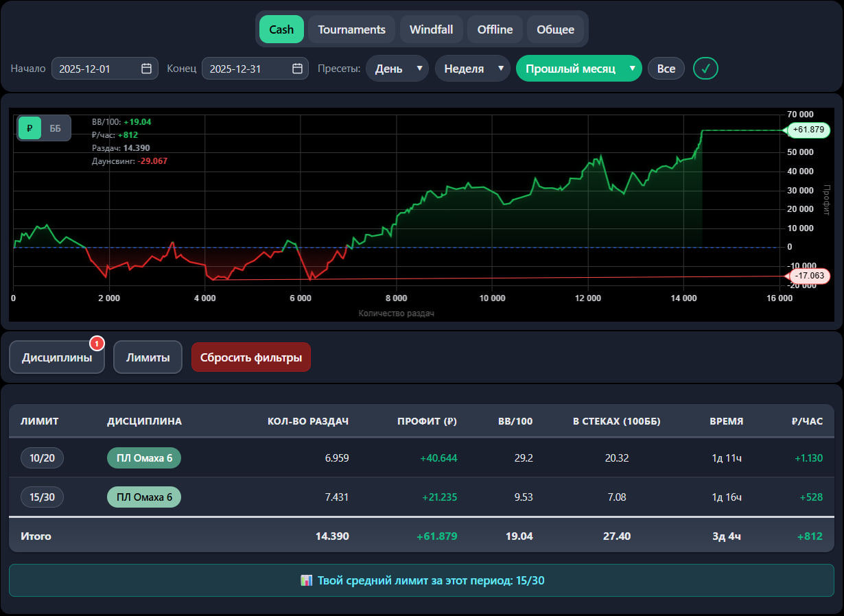The width and height of the screenshot is (844, 616).
Task: Click the bar chart icon in average limit banner
Action: point(307,580)
